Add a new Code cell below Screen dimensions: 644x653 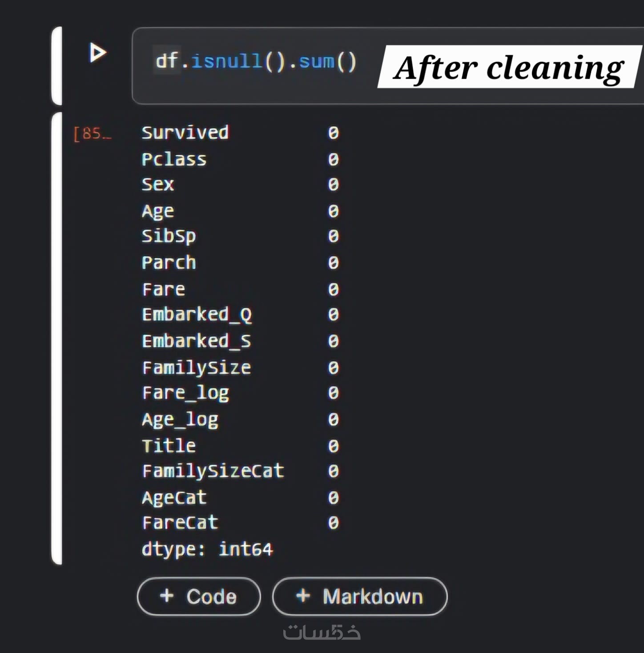point(199,596)
